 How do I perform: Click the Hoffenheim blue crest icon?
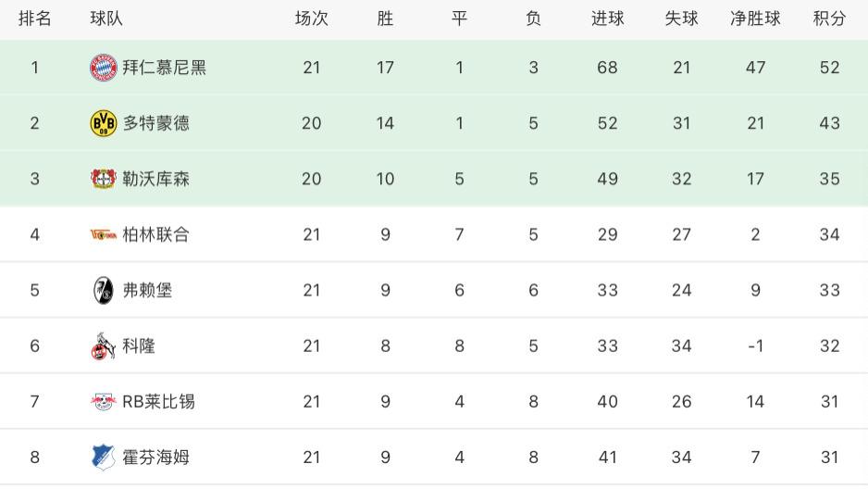104,458
